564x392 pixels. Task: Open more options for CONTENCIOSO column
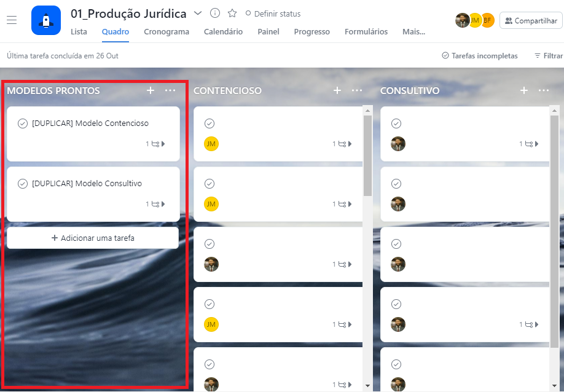pyautogui.click(x=357, y=90)
